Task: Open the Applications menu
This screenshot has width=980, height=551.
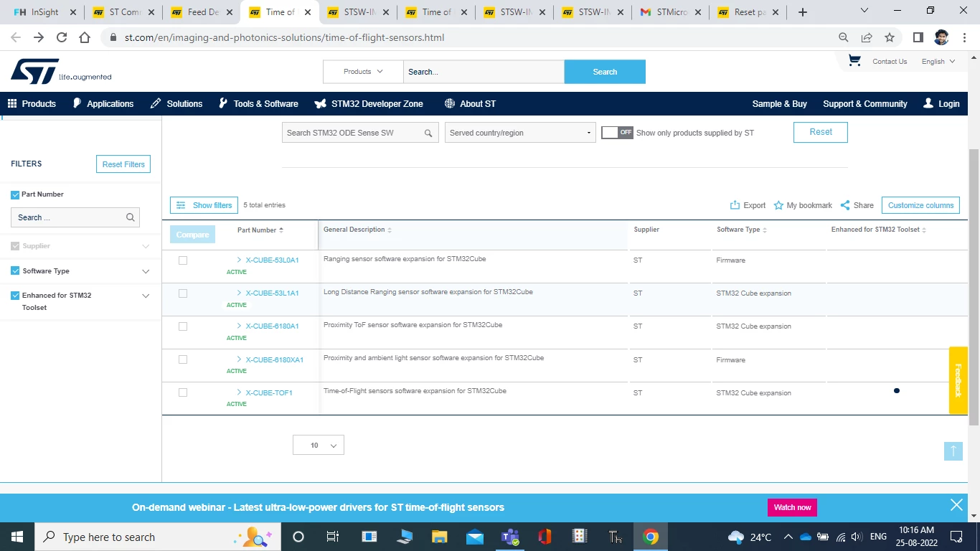Action: tap(103, 104)
